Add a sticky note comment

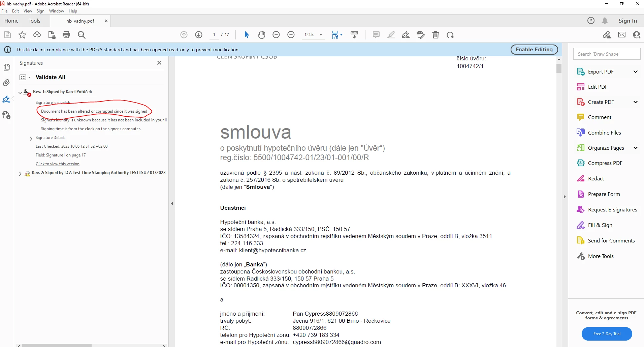[x=376, y=35]
